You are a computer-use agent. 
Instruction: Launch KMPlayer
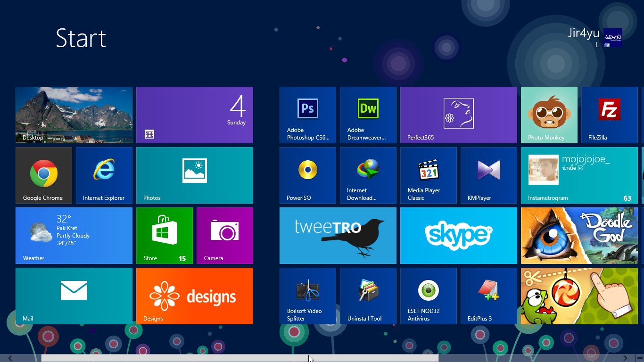[x=489, y=175]
